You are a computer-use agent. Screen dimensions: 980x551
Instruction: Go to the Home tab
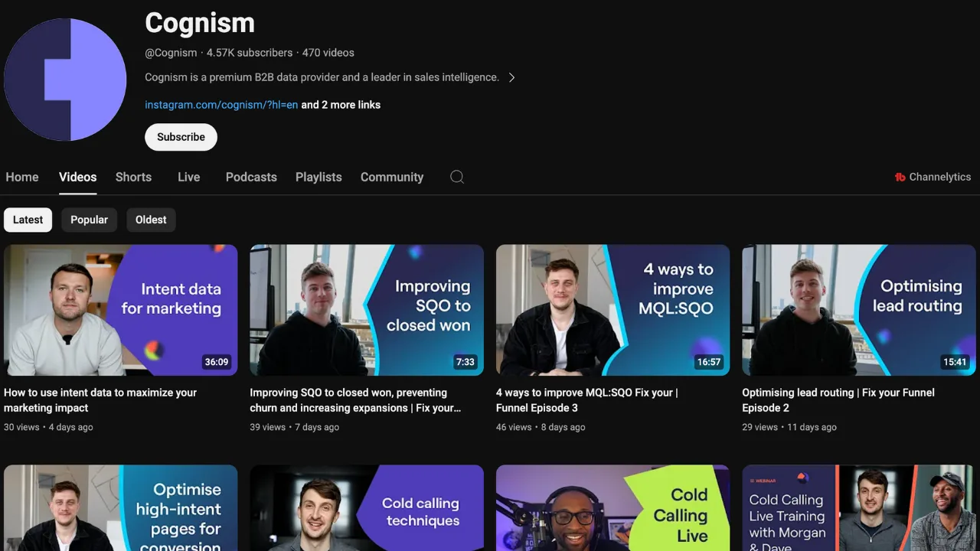tap(22, 177)
